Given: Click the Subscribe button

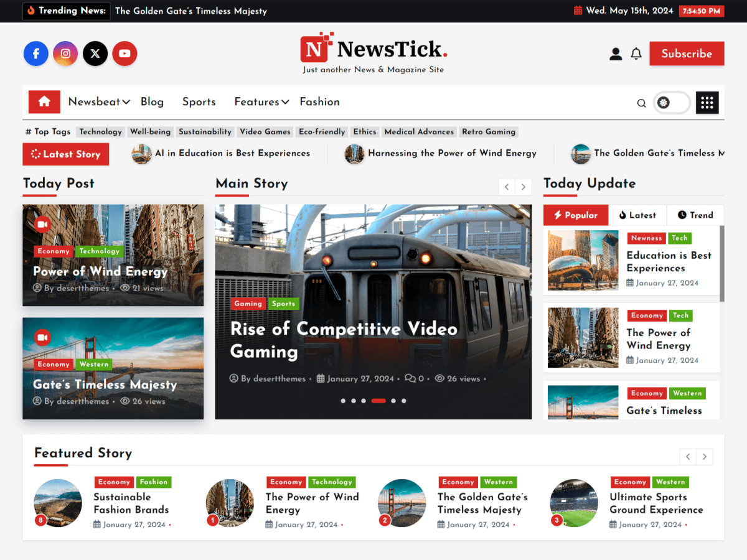Looking at the screenshot, I should pyautogui.click(x=687, y=54).
